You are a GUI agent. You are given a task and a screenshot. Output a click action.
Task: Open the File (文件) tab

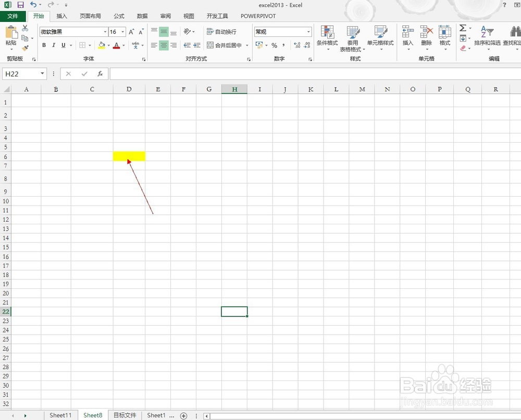[x=13, y=16]
